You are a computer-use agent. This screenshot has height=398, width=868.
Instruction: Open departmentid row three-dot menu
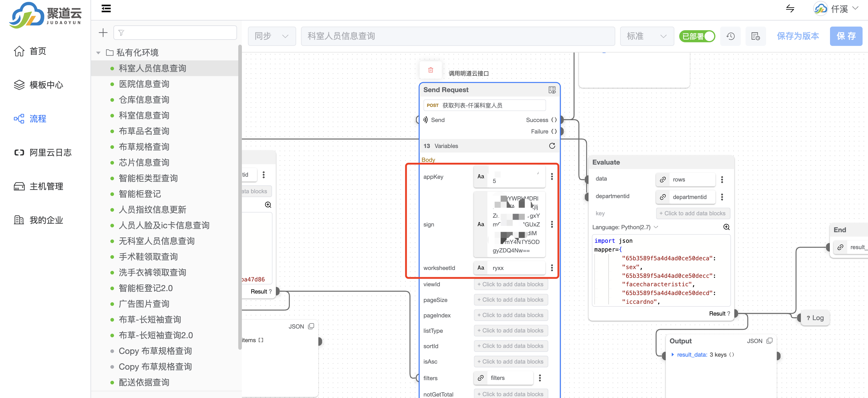722,197
